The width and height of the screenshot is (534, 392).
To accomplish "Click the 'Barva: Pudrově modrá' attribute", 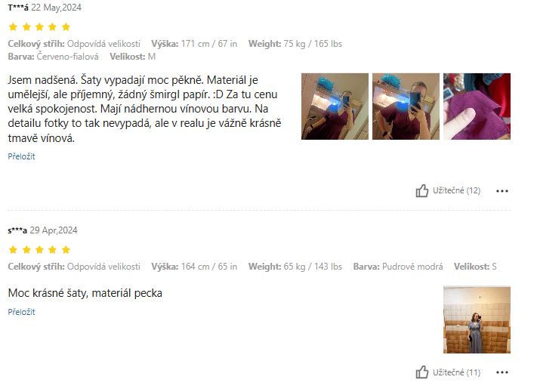I will pos(398,267).
